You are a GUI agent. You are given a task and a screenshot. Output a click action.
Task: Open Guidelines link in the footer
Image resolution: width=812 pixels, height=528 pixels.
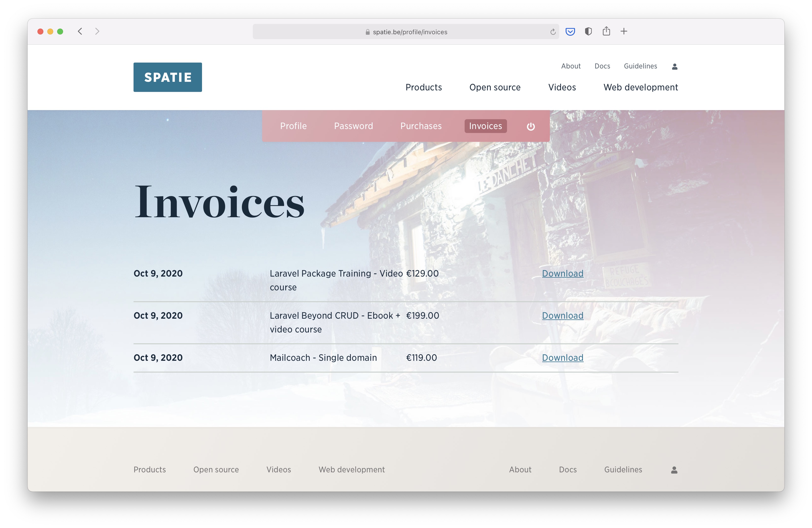click(x=623, y=470)
